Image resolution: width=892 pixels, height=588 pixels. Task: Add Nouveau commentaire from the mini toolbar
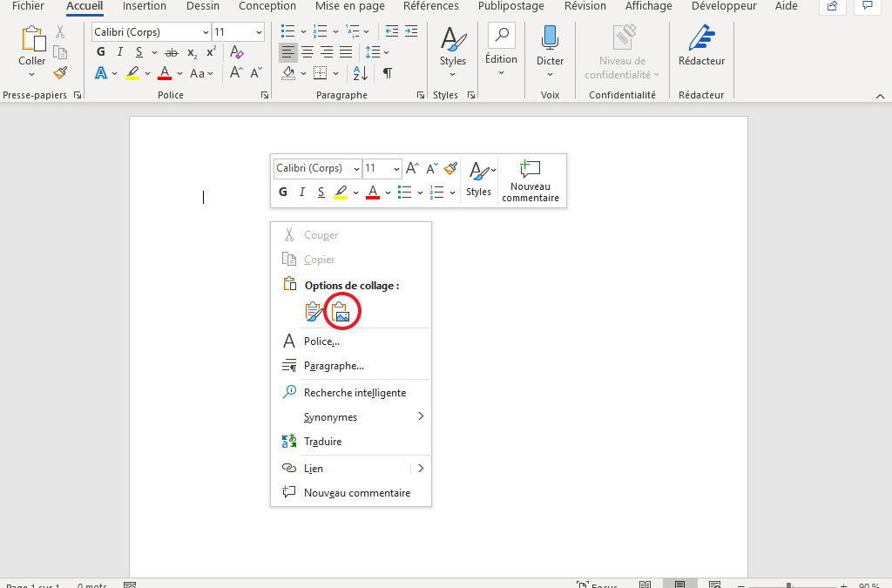pos(530,180)
